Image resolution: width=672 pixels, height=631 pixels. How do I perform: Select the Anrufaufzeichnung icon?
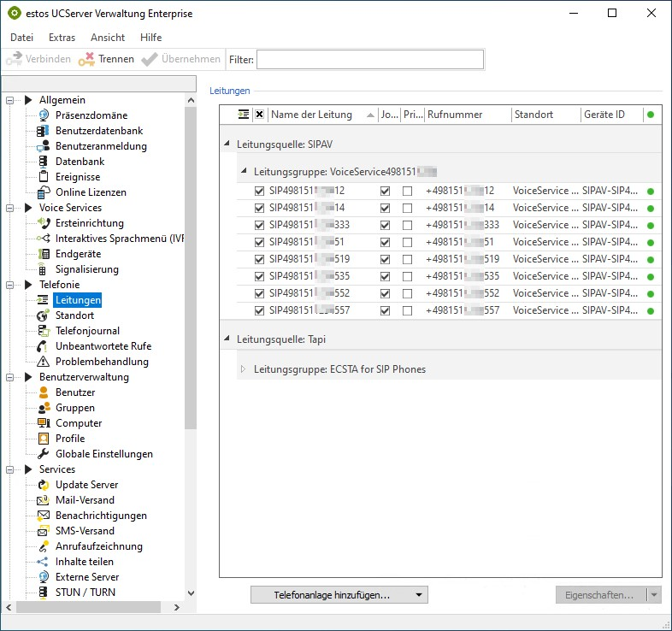click(x=44, y=546)
